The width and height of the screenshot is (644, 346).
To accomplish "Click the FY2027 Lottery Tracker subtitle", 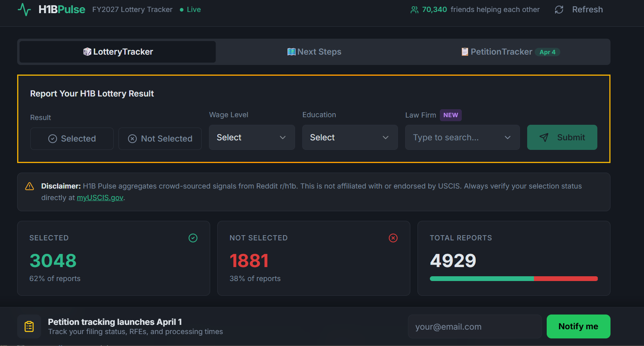I will 132,10.
